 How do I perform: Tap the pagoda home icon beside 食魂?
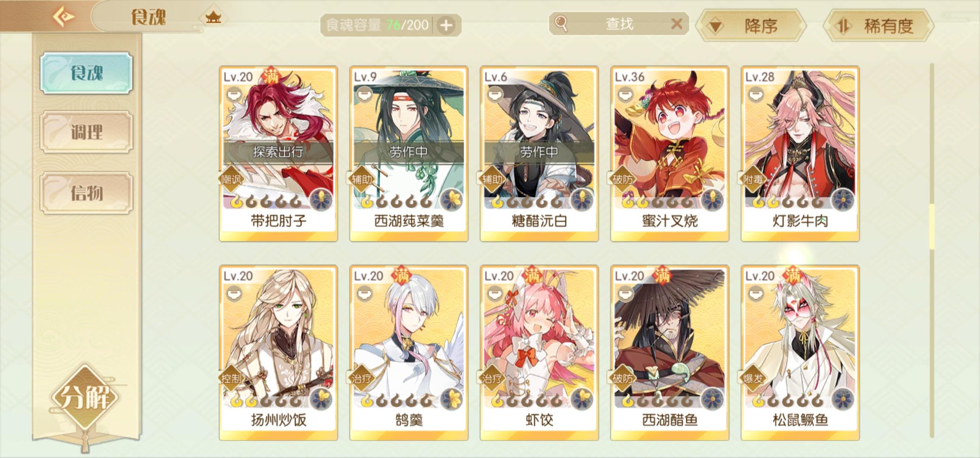click(x=213, y=17)
